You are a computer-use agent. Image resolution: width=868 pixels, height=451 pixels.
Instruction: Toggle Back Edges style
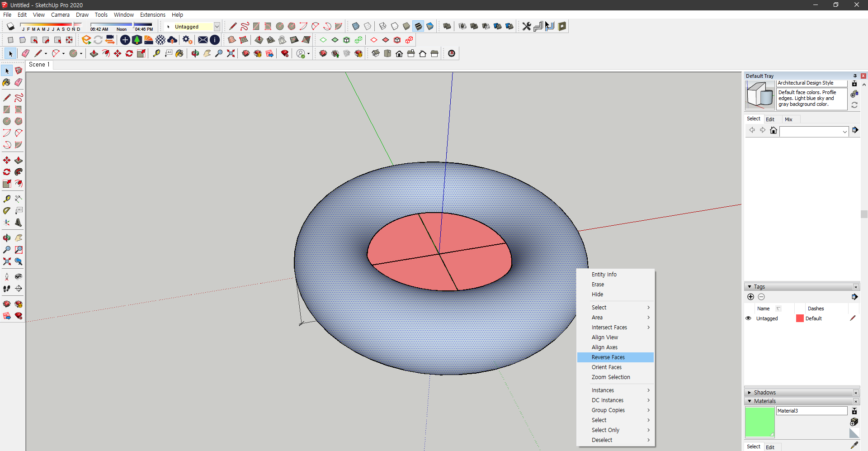tap(368, 26)
